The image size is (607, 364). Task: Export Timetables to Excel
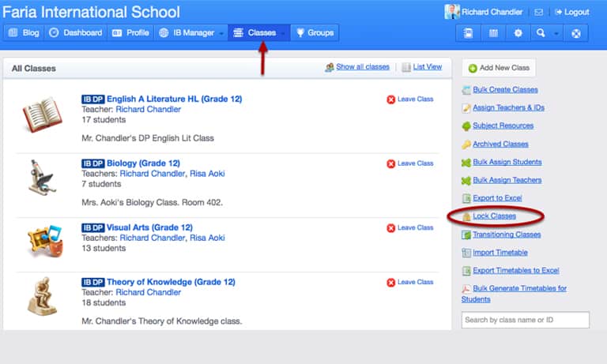[x=516, y=270]
